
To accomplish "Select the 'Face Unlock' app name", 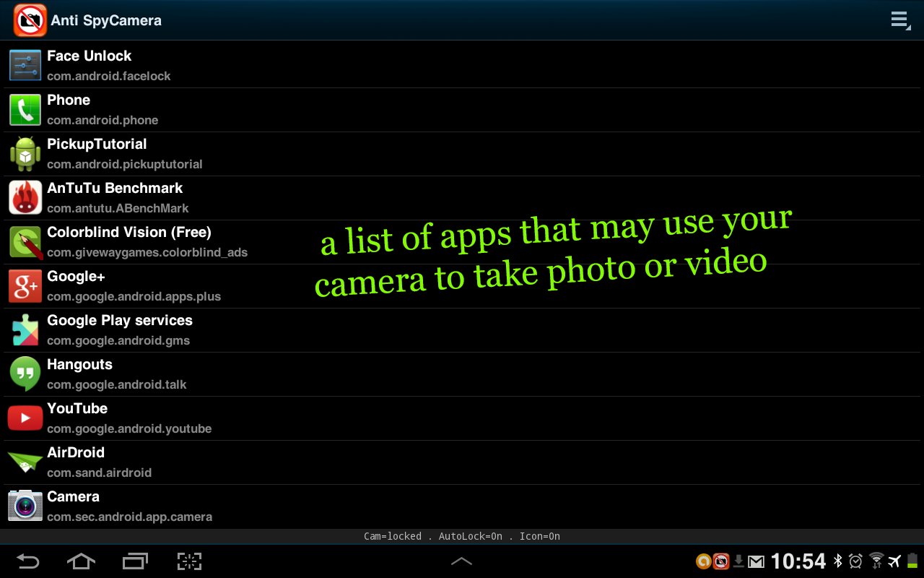I will (x=89, y=56).
